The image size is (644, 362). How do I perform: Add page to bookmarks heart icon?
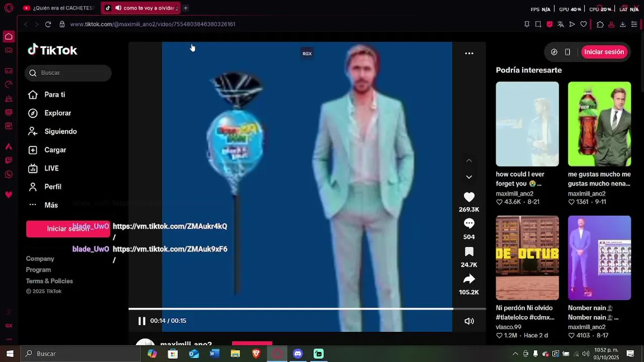pyautogui.click(x=584, y=24)
